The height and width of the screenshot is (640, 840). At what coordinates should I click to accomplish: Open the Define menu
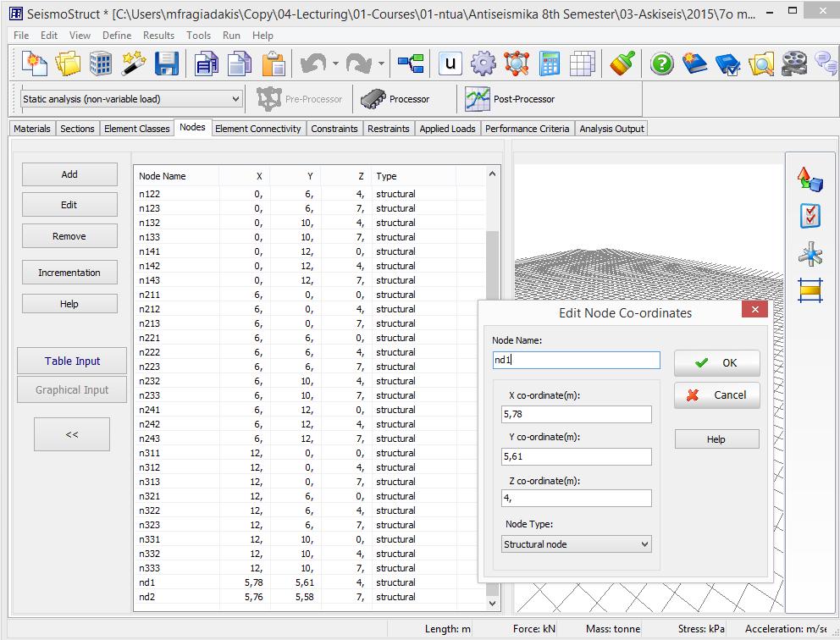click(x=117, y=36)
